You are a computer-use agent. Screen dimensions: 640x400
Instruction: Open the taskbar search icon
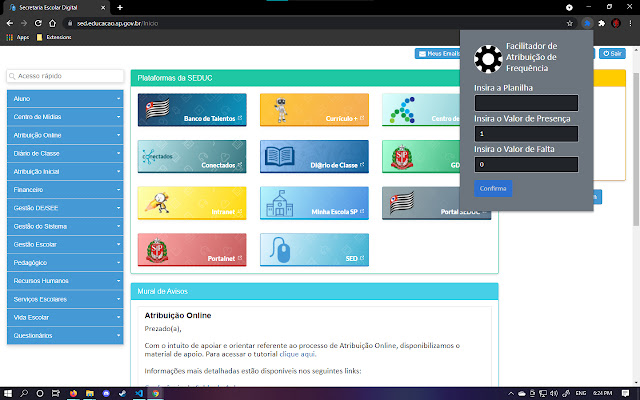click(24, 393)
